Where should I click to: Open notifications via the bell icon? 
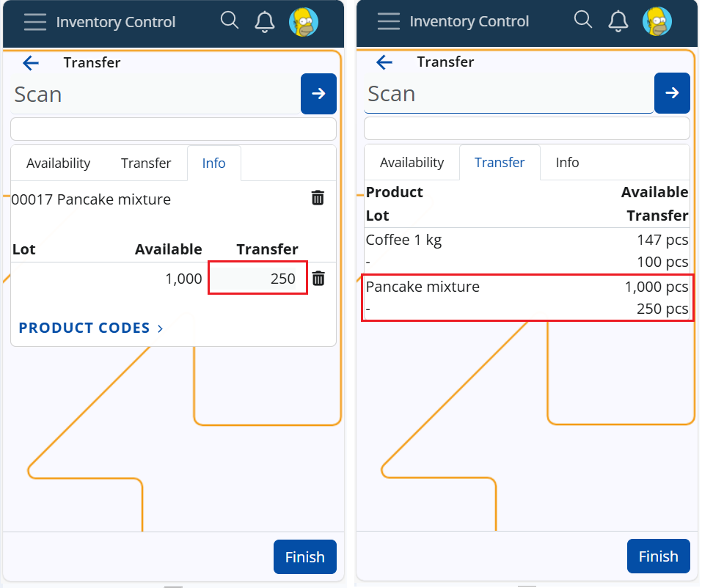264,21
